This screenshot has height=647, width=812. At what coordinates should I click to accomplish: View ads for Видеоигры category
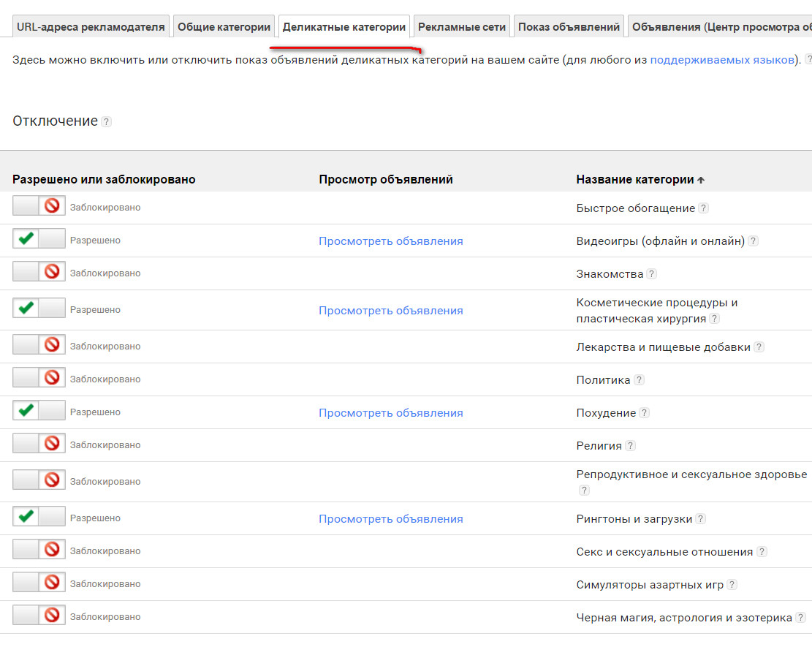(x=390, y=241)
